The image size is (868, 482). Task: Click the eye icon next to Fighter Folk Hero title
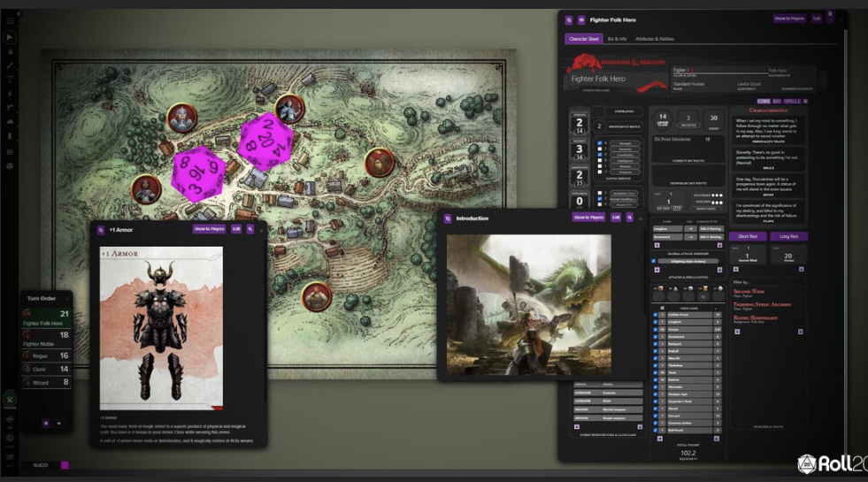click(581, 20)
